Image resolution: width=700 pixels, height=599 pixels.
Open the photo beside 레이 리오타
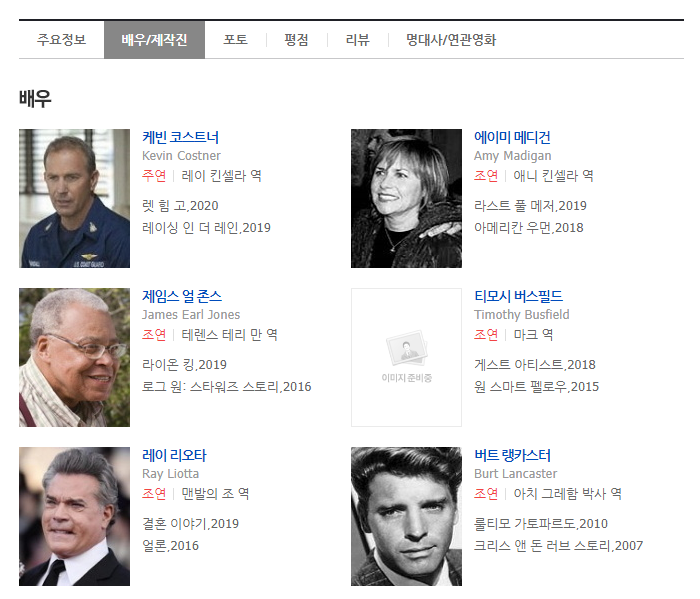click(74, 516)
